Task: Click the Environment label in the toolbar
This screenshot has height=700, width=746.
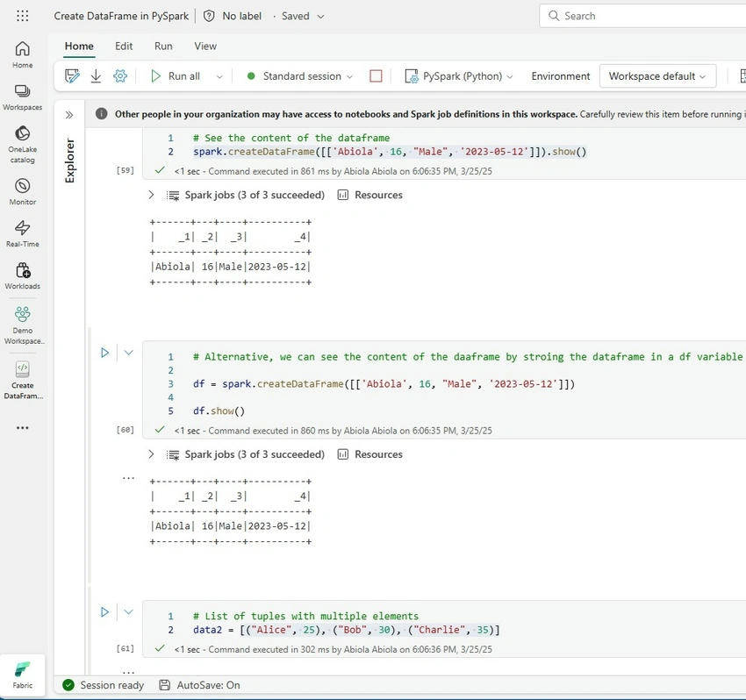Action: tap(561, 76)
